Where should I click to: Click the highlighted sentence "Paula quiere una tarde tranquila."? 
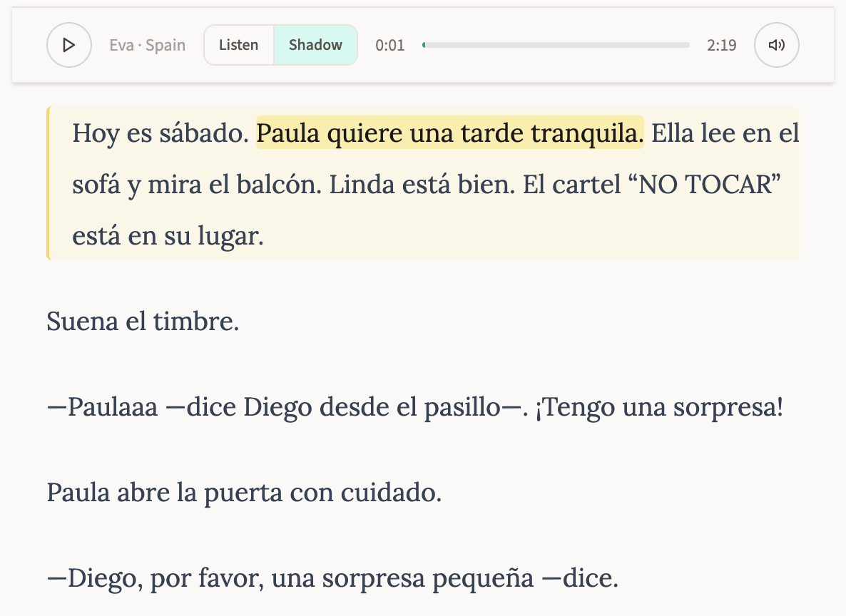[x=449, y=133]
